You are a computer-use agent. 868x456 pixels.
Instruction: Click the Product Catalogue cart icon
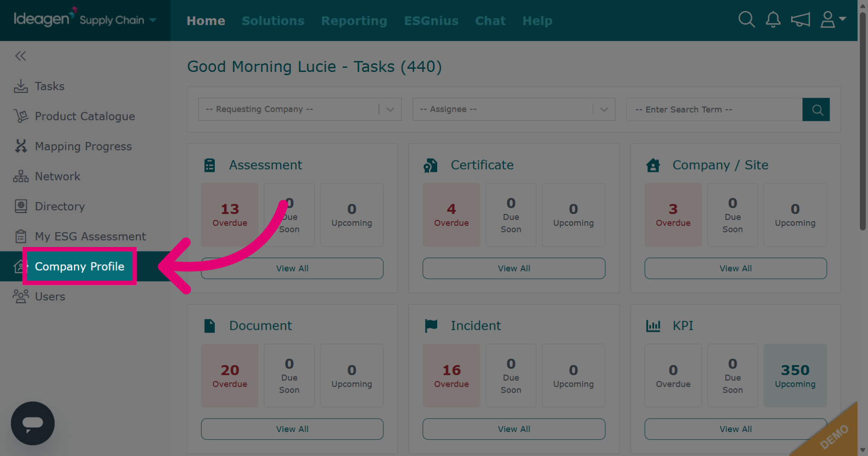pos(21,116)
